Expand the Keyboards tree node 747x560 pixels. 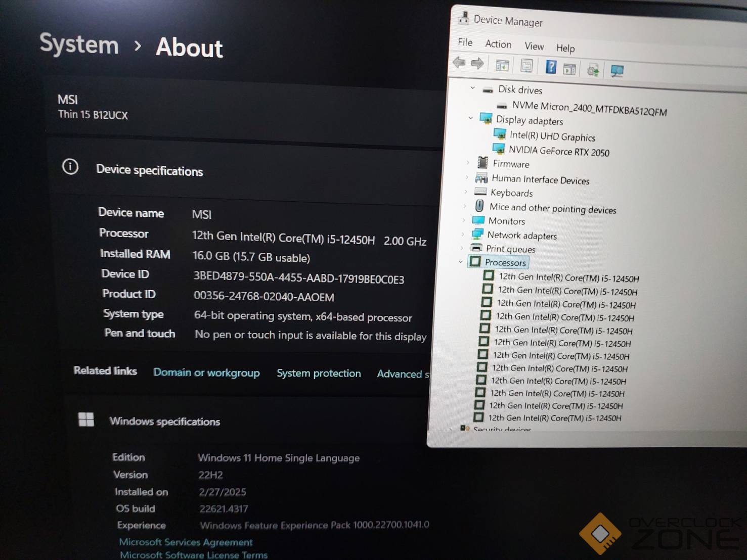(x=465, y=191)
